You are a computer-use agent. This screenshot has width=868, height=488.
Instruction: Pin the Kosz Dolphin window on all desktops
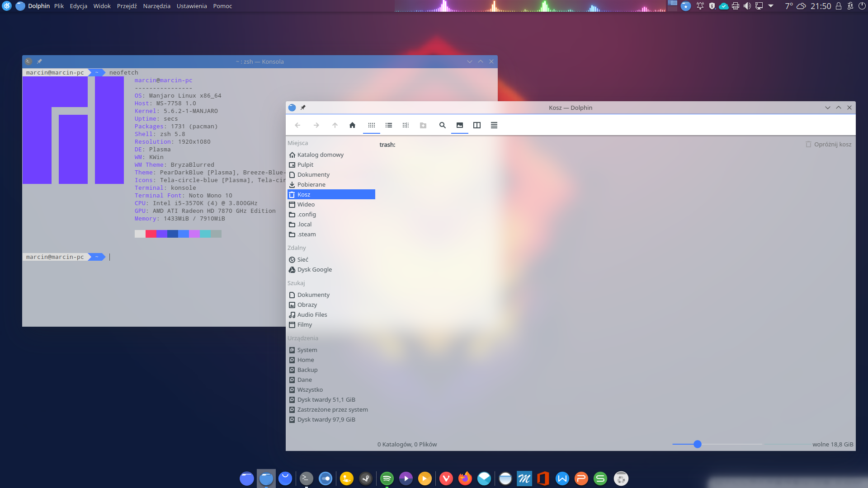pos(303,108)
